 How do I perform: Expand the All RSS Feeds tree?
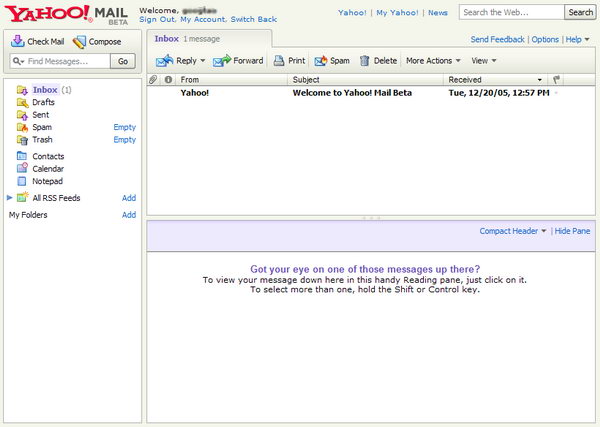[x=10, y=198]
